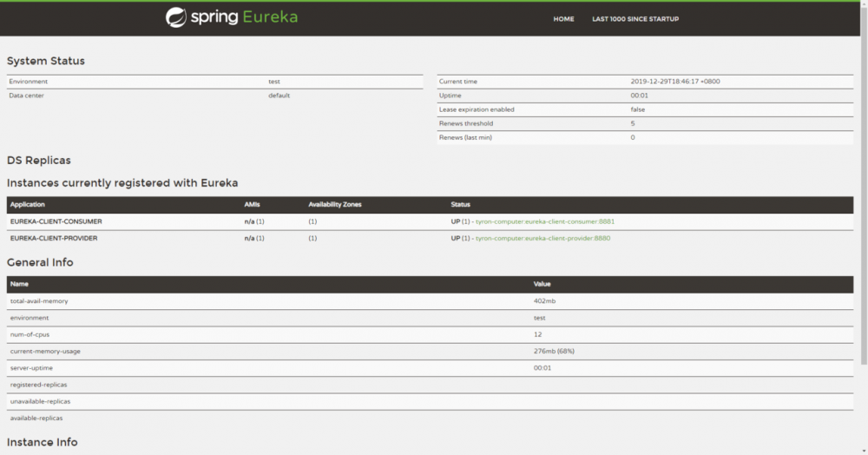
Task: Select the EUREKA-CLIENT-CONSUMER application name
Action: [56, 221]
